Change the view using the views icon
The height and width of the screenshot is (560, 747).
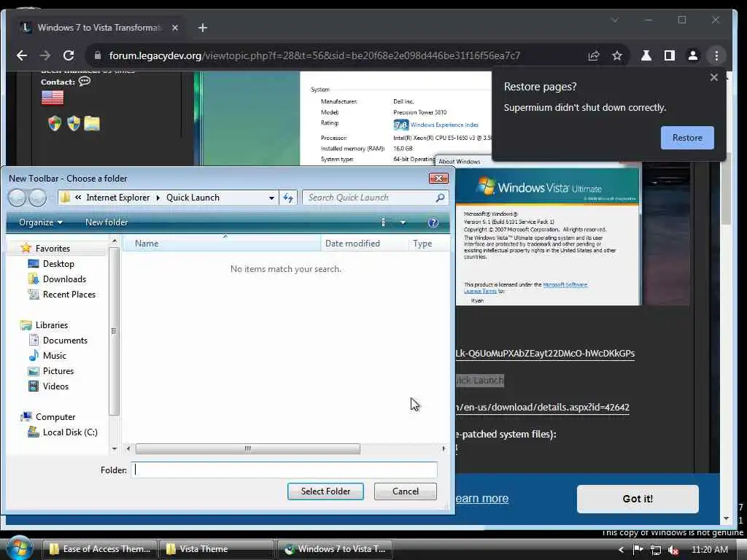(x=384, y=222)
